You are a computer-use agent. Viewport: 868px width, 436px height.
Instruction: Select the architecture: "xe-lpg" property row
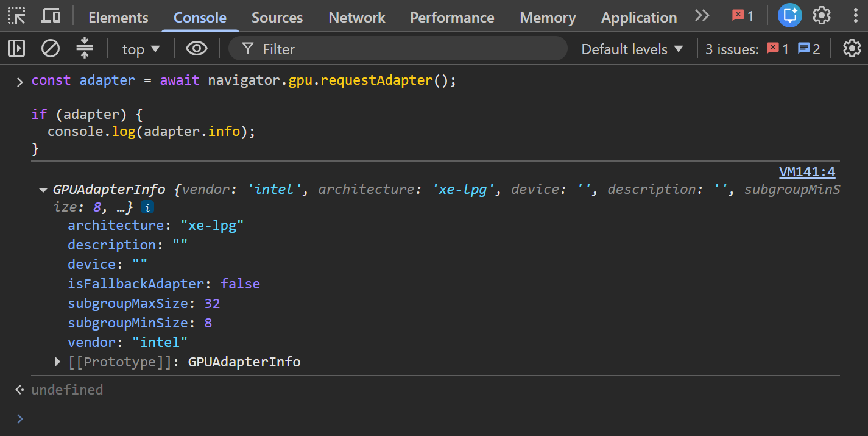(156, 225)
